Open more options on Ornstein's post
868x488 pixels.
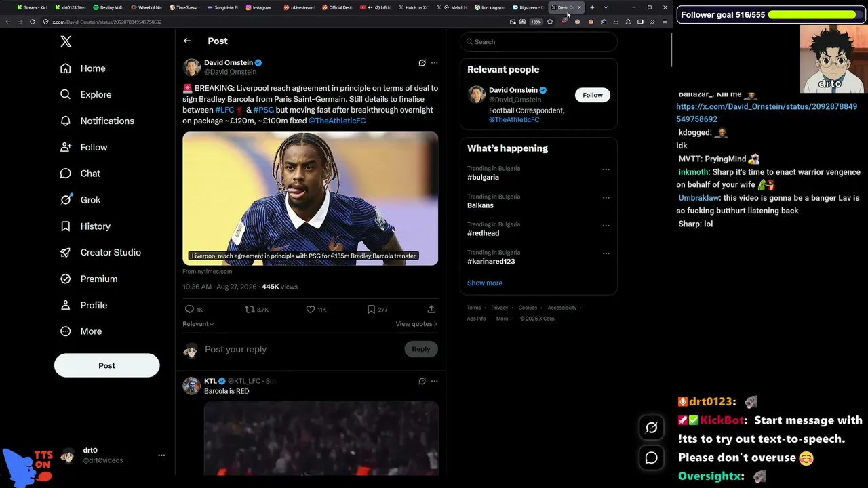[435, 63]
